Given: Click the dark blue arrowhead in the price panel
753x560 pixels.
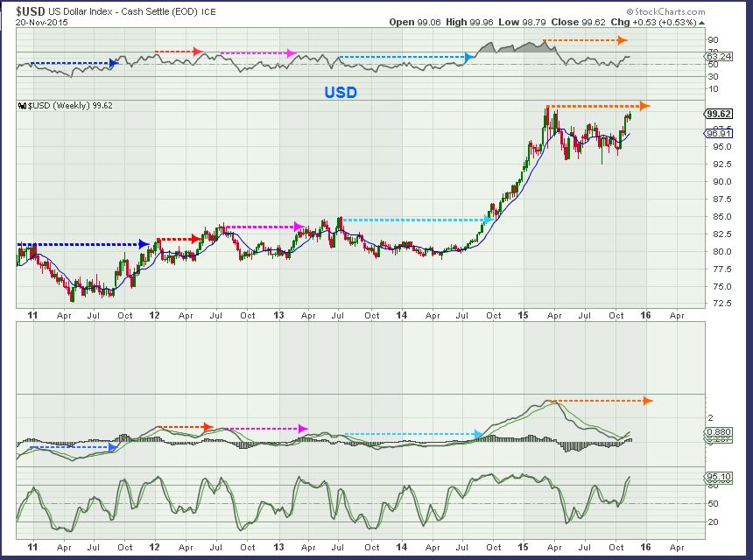Looking at the screenshot, I should [x=143, y=244].
